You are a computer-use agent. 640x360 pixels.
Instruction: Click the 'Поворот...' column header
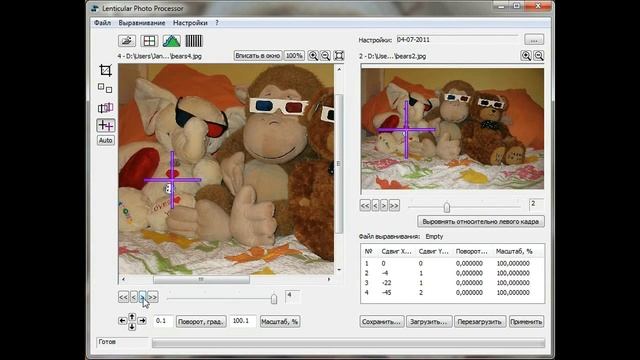[x=472, y=251]
